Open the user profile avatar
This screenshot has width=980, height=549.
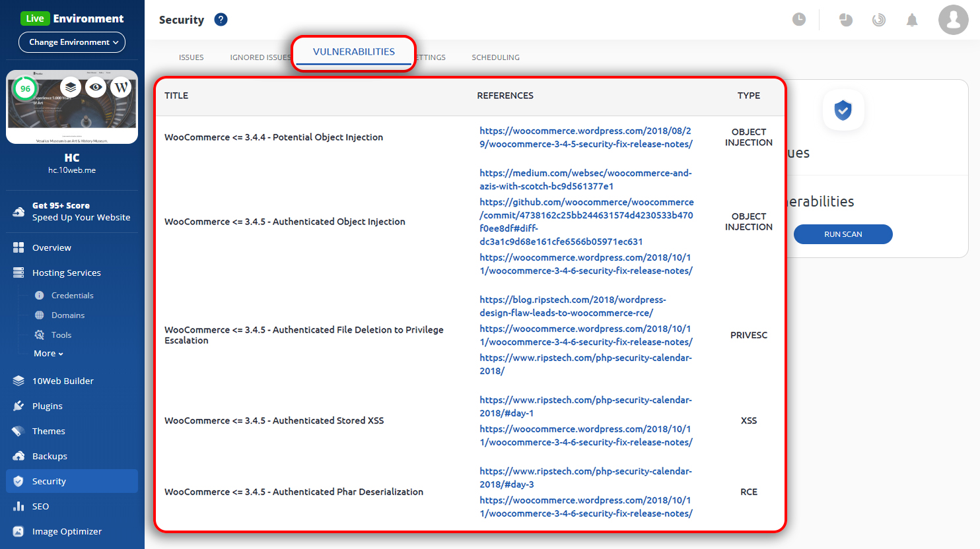(x=954, y=20)
